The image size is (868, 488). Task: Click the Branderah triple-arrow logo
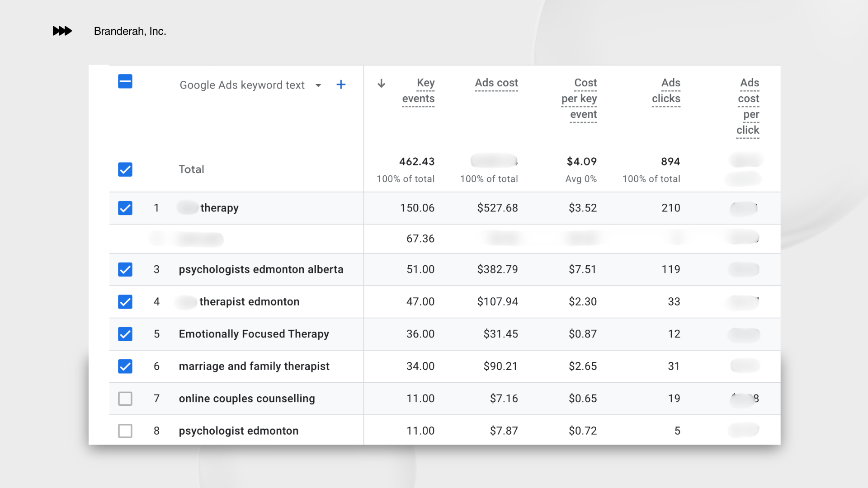point(62,31)
